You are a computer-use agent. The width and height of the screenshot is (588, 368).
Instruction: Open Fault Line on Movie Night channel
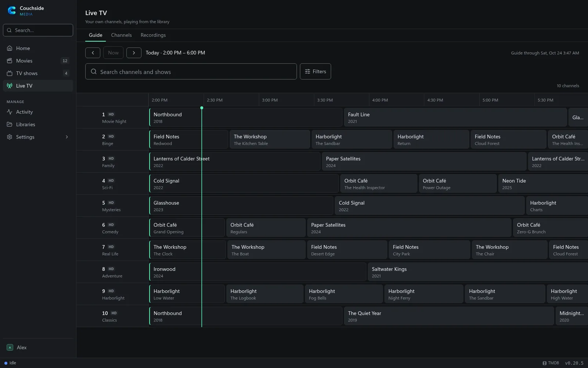coord(455,117)
